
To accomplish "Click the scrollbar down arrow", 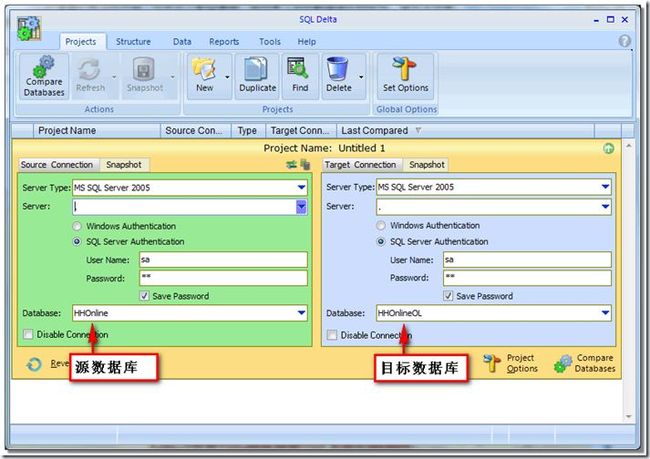I will (x=628, y=416).
